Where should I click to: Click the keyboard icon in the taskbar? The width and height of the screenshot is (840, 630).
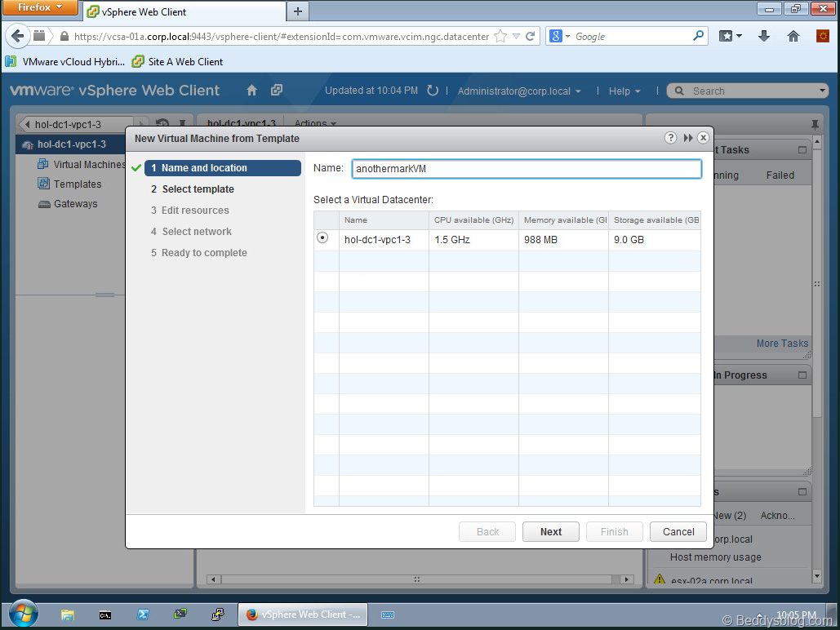(387, 615)
